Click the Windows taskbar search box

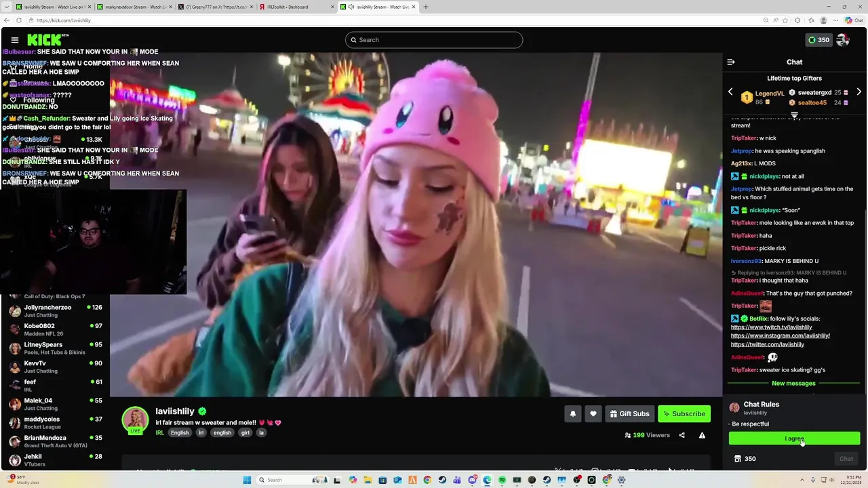click(292, 480)
